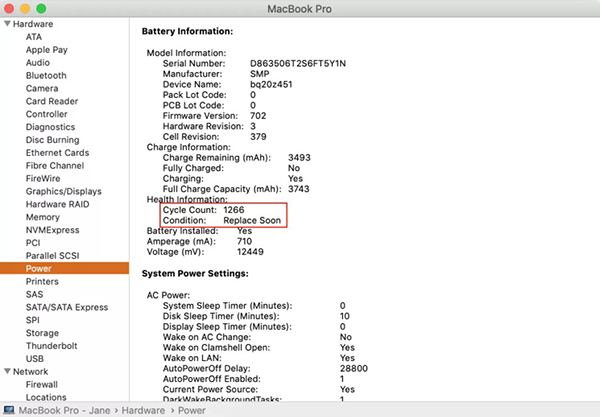This screenshot has width=600, height=417.
Task: Select Fibre Channel in sidebar
Action: click(55, 166)
